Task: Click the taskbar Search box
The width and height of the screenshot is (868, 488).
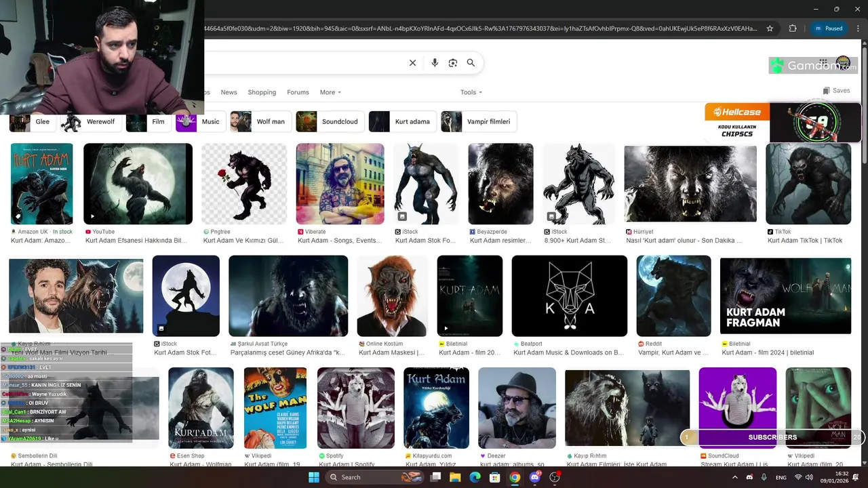Action: pyautogui.click(x=375, y=477)
